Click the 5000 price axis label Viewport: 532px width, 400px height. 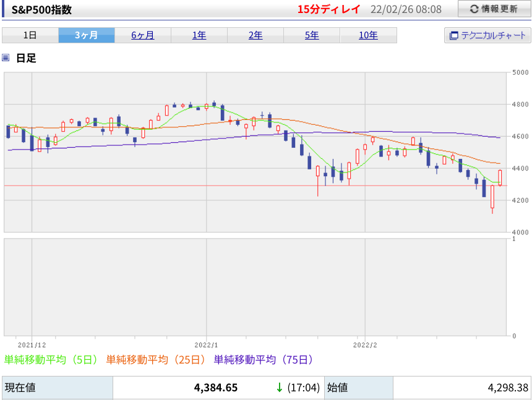(x=520, y=72)
